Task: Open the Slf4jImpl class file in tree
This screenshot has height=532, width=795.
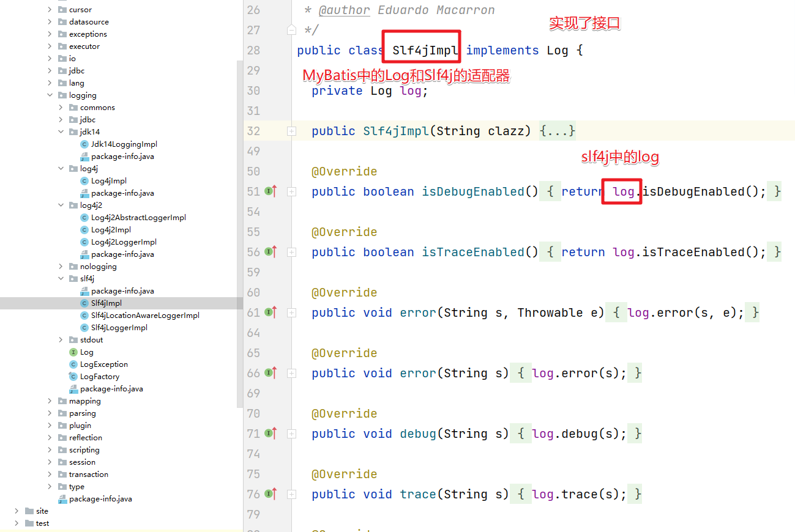Action: pyautogui.click(x=106, y=303)
